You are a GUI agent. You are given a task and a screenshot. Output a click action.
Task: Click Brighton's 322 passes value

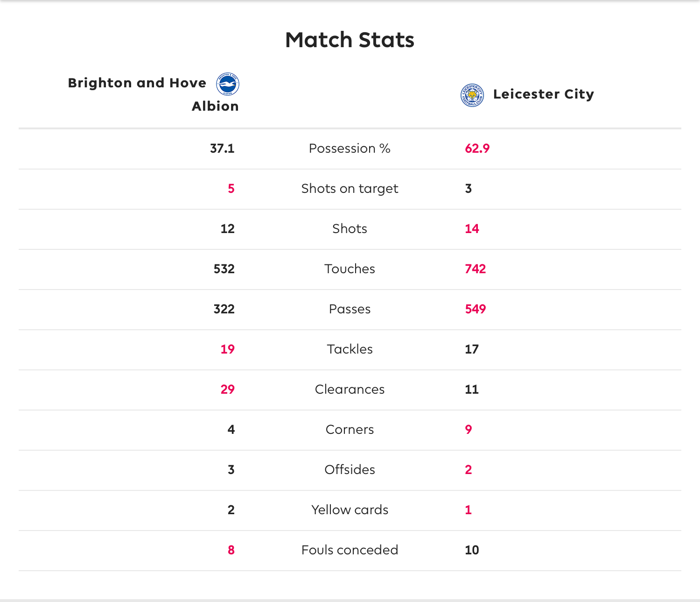[224, 309]
